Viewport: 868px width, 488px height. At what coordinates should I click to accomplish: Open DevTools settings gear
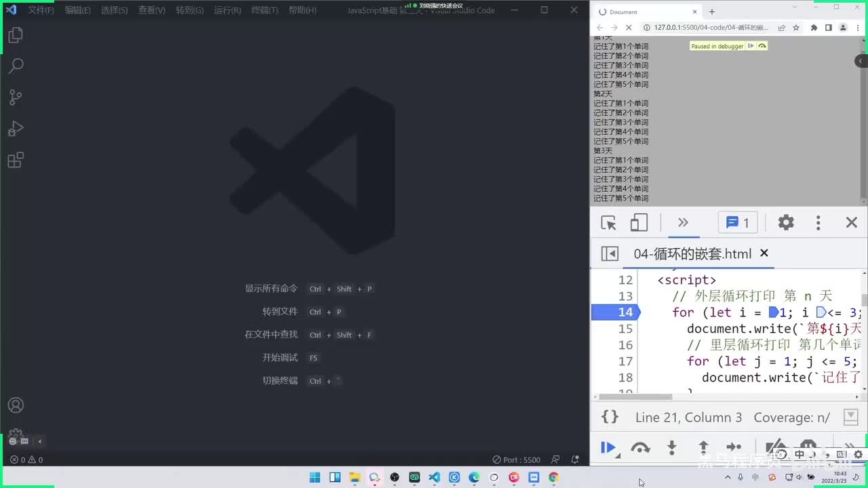pyautogui.click(x=785, y=223)
